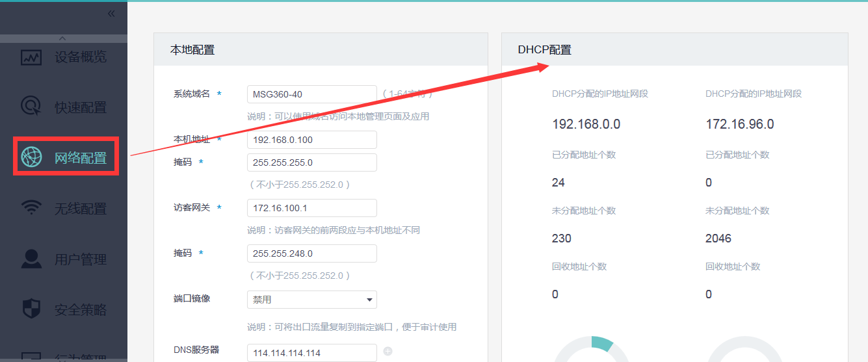Click the 无线配置 wifi icon
868x362 pixels.
click(x=31, y=208)
